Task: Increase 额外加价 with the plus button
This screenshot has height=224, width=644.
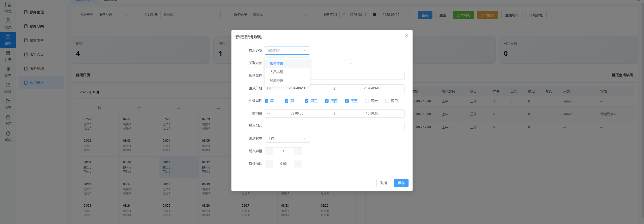Action: click(298, 164)
